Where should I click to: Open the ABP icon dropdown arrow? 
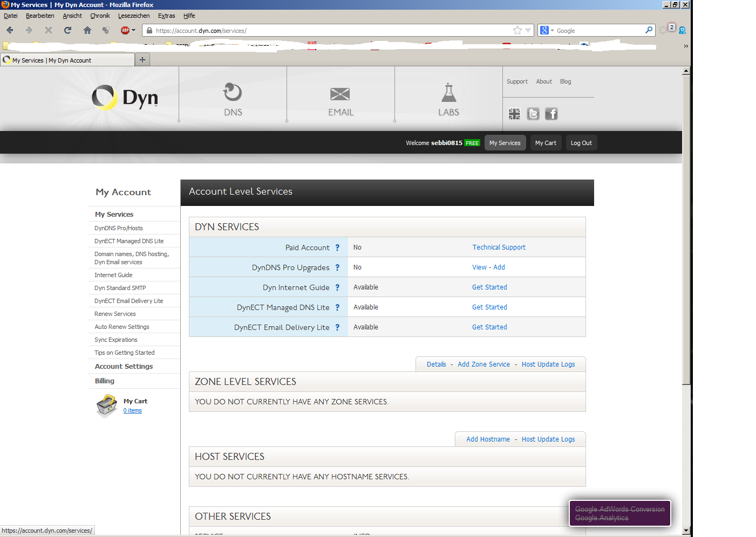[134, 30]
